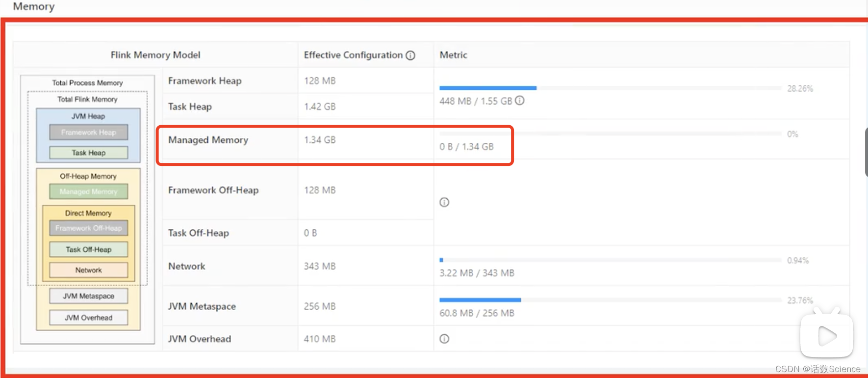
Task: Click the JVM Overhead metric info icon
Action: tap(444, 339)
